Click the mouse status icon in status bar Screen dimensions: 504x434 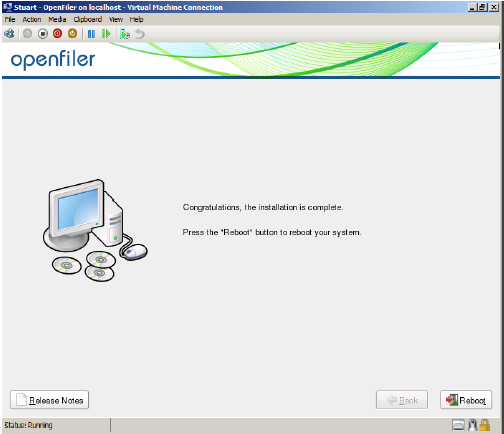tap(473, 425)
